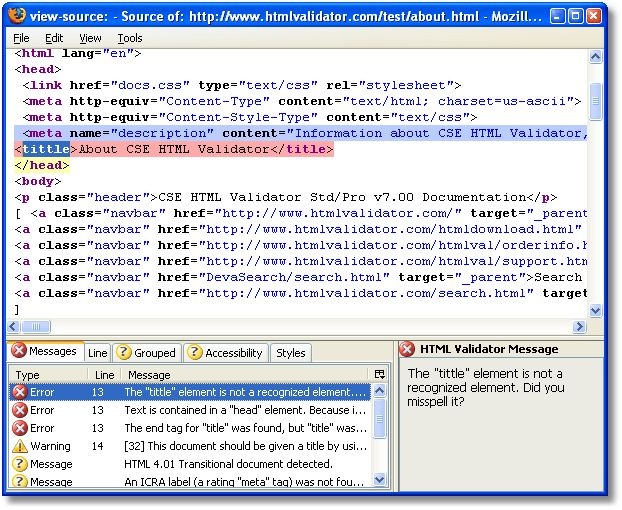Click the yellow warning icon on line 14 row
622x510 pixels.
pyautogui.click(x=20, y=447)
